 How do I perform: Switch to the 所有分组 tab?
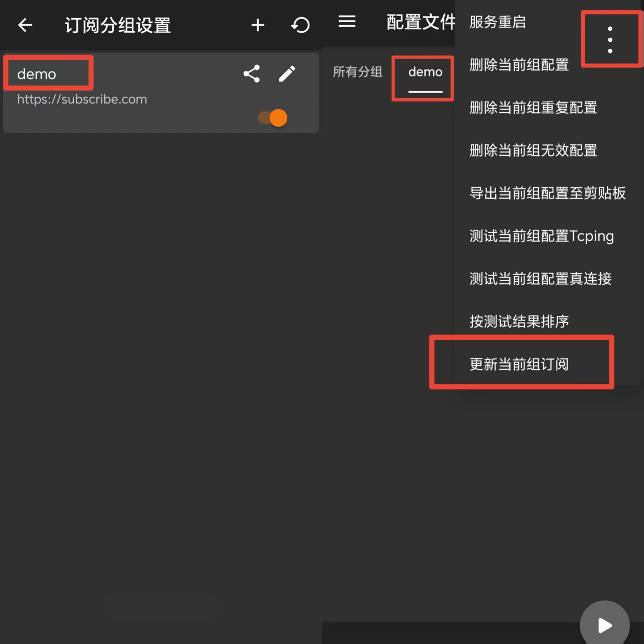[357, 72]
